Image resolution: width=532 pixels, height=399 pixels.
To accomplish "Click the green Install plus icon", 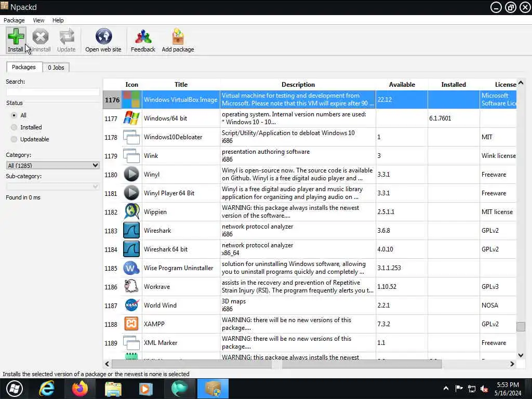I will tap(16, 36).
